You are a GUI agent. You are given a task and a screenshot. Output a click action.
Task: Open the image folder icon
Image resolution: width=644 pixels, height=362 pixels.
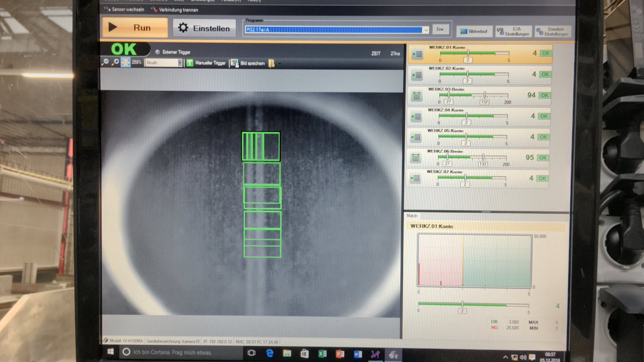(x=272, y=63)
